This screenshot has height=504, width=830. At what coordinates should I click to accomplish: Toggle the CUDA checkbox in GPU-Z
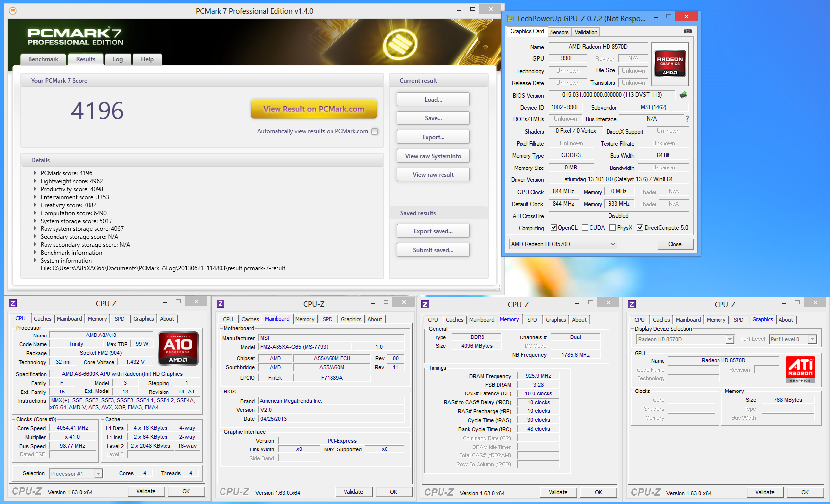tap(585, 228)
